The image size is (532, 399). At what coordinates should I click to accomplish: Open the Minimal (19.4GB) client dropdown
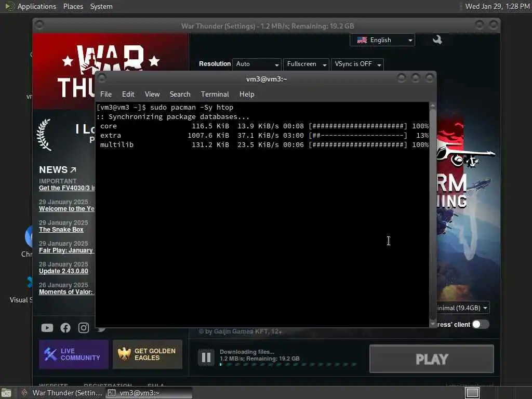tap(463, 308)
